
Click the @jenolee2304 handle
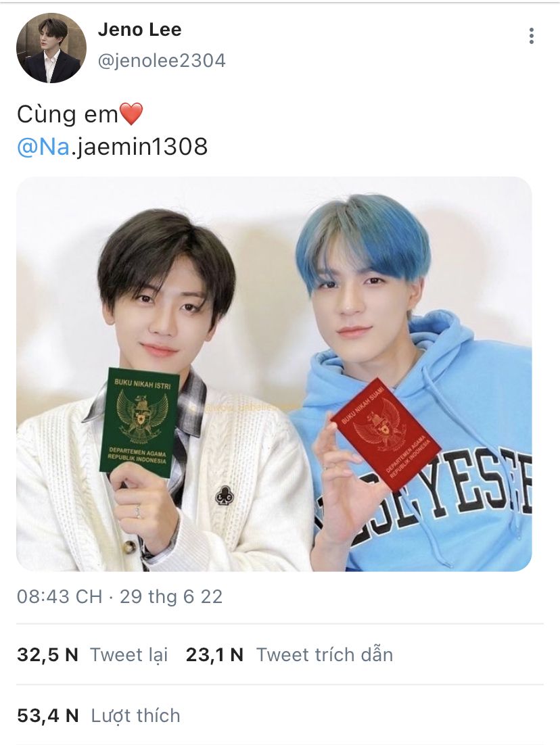pyautogui.click(x=162, y=61)
